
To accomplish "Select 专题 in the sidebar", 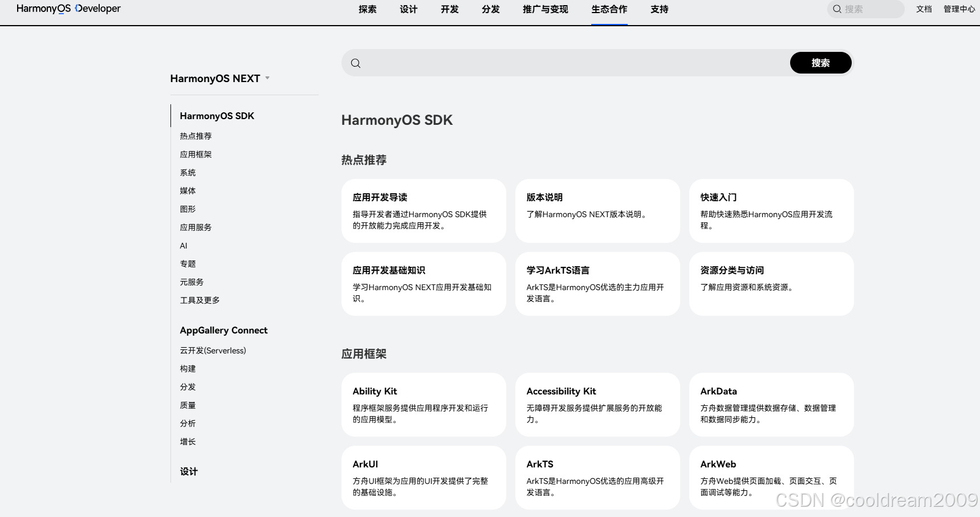I will point(188,264).
